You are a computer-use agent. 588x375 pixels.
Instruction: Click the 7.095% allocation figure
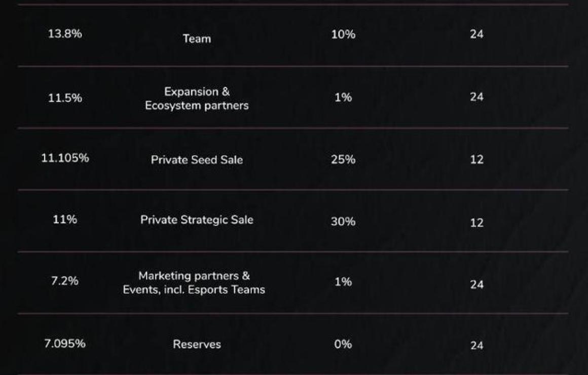[65, 344]
